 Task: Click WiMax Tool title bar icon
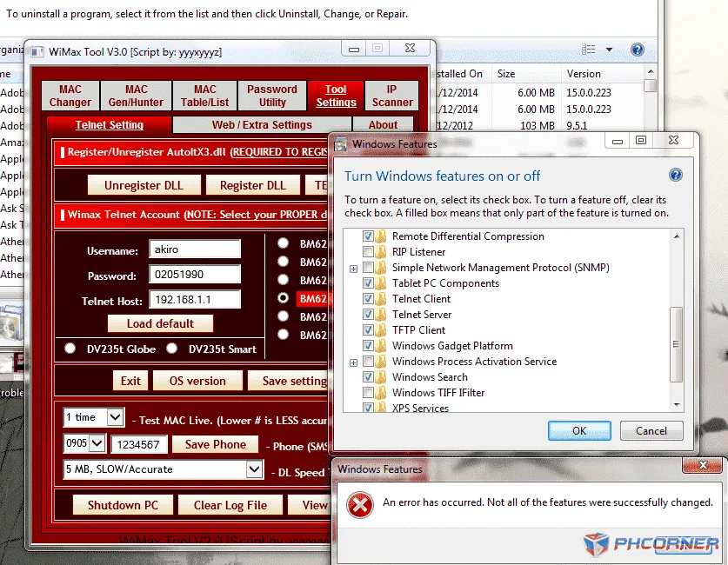tap(37, 51)
